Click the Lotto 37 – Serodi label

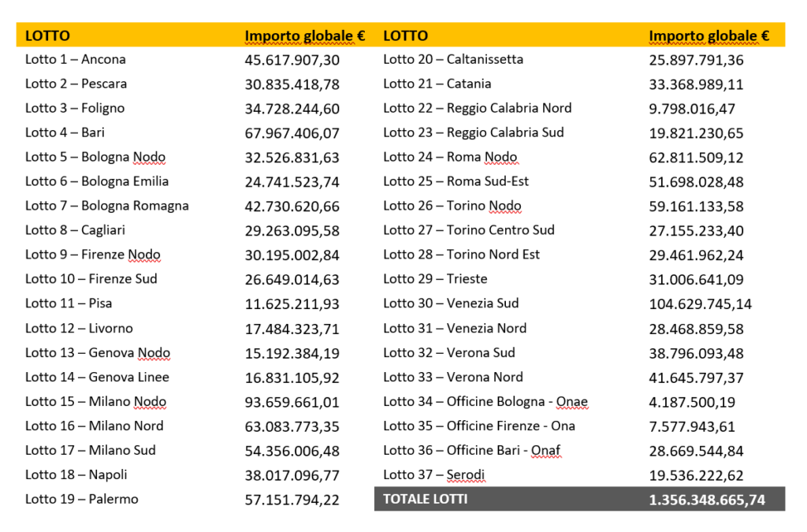(x=434, y=474)
